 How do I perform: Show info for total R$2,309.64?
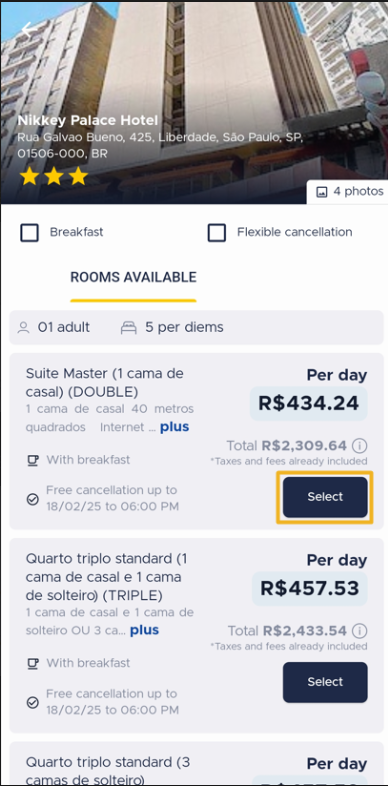tap(359, 445)
